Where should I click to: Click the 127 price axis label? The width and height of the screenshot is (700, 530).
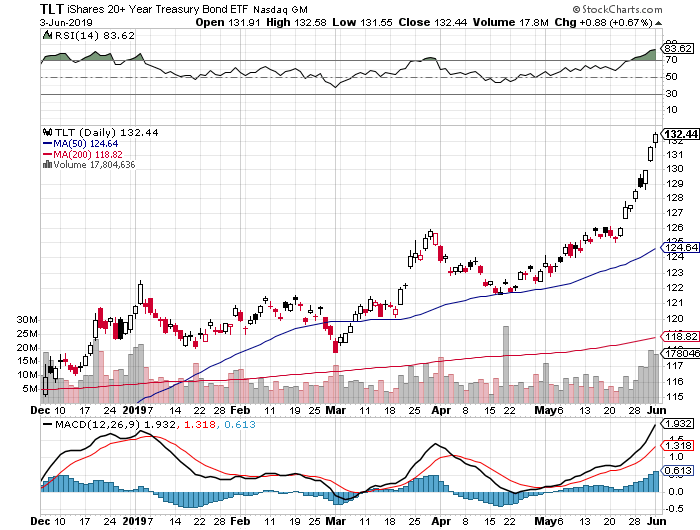pyautogui.click(x=675, y=213)
